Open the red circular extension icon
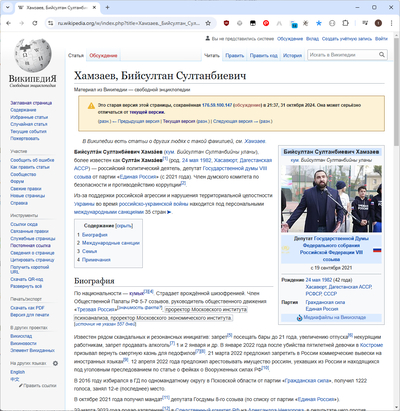This screenshot has height=411, width=400. [x=266, y=23]
